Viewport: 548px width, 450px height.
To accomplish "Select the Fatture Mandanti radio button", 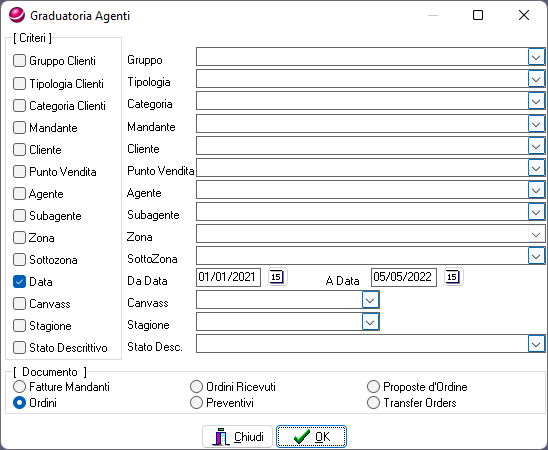I will 19,387.
